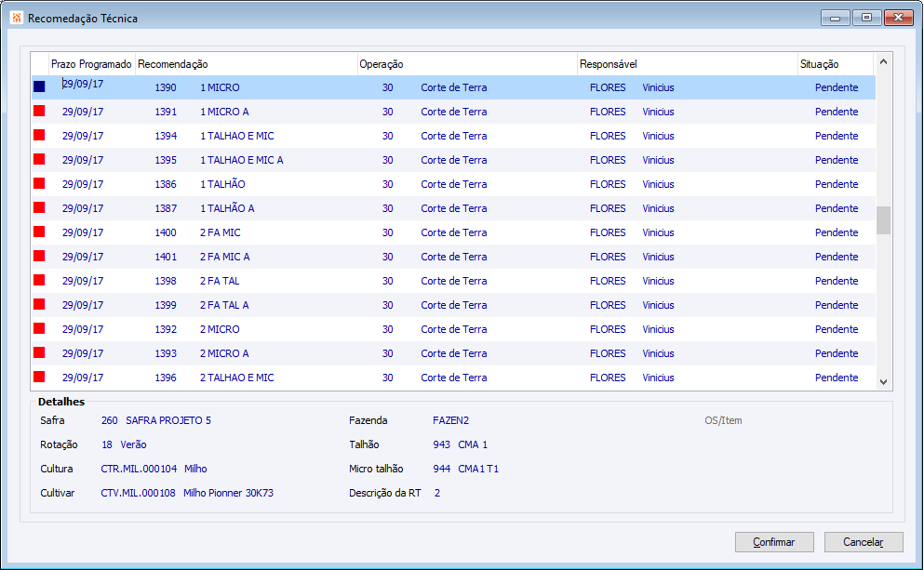The height and width of the screenshot is (570, 924).
Task: Click the scroll down arrow of the list
Action: coord(883,381)
